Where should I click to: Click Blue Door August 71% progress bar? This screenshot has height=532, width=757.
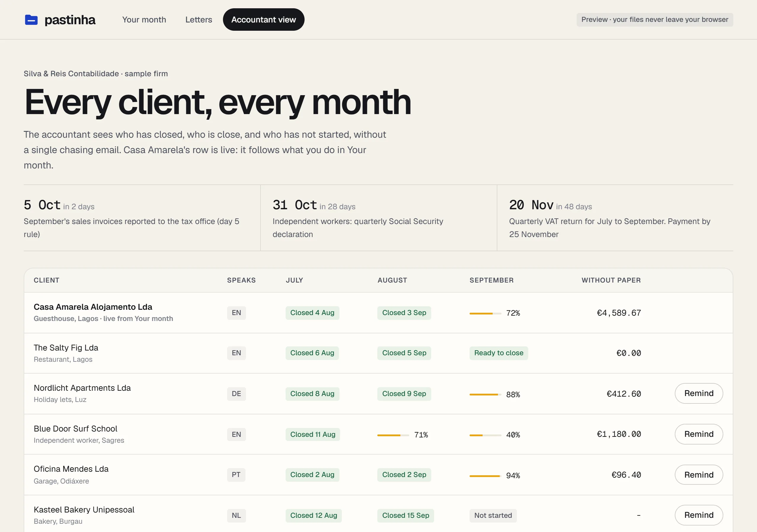tap(393, 435)
